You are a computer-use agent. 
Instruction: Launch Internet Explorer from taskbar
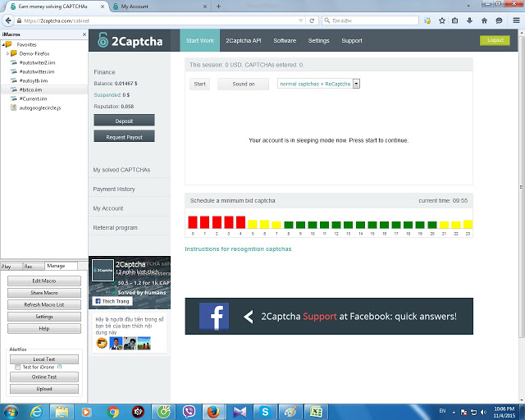click(36, 412)
